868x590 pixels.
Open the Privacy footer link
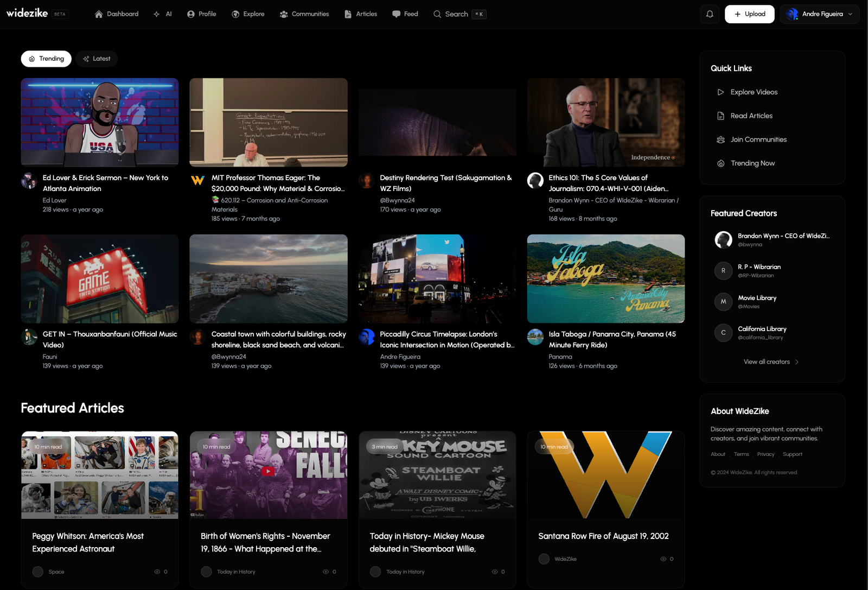[x=765, y=454]
